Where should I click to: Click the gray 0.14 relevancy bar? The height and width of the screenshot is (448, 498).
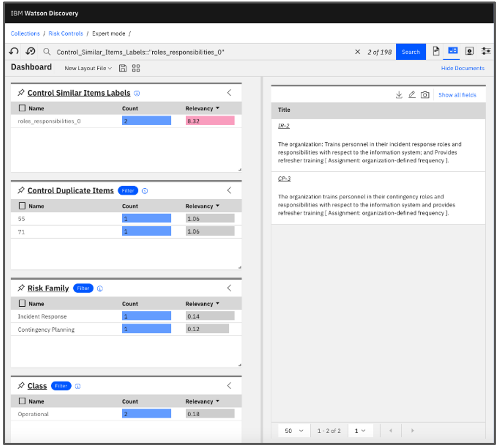(x=210, y=316)
